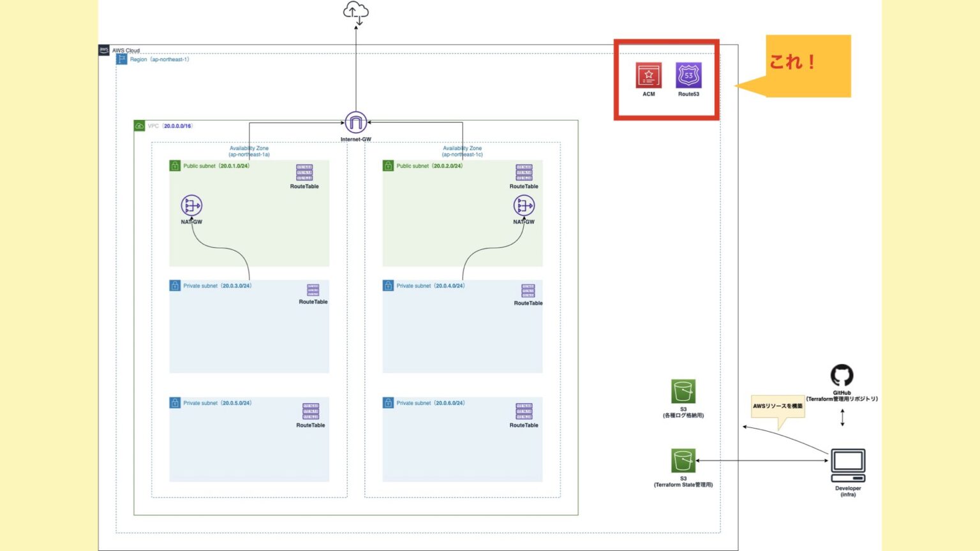Select the ACM certificate icon

(x=648, y=75)
